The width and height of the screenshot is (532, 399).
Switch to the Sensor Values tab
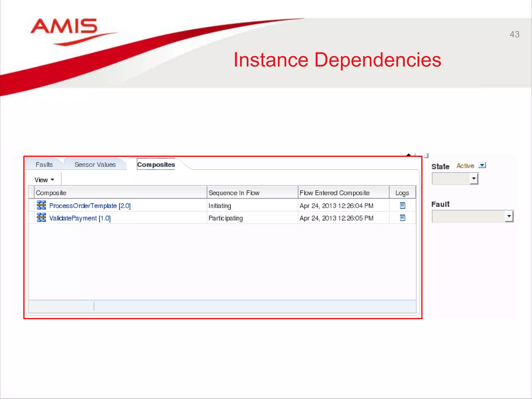pyautogui.click(x=95, y=164)
